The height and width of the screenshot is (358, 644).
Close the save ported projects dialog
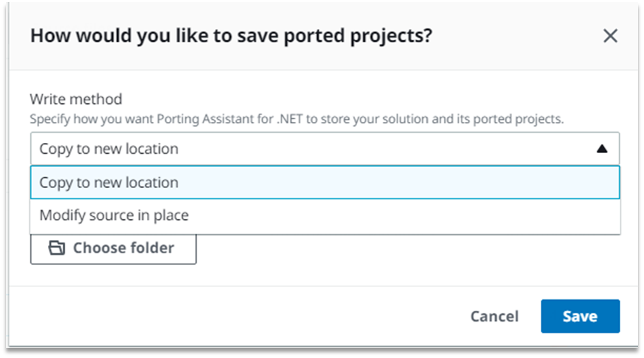[610, 36]
